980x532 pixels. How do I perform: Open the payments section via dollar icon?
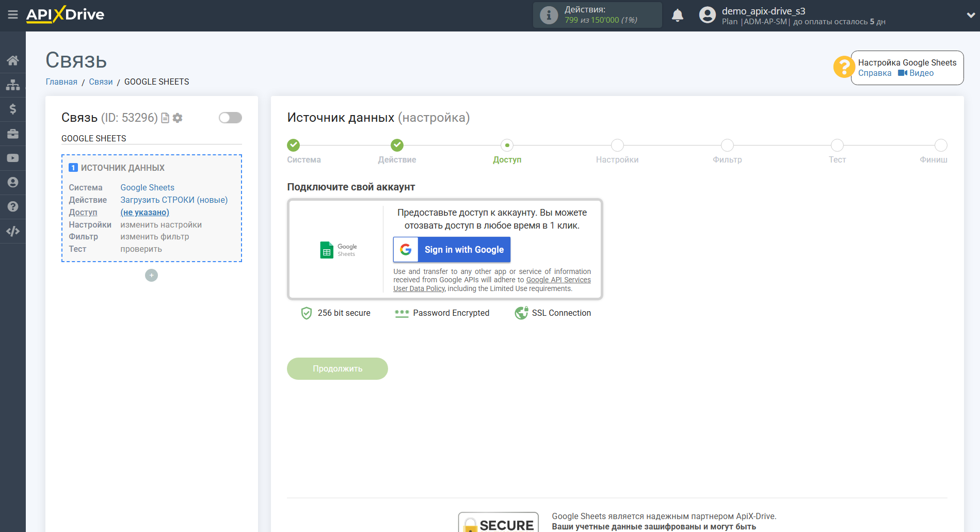[13, 109]
